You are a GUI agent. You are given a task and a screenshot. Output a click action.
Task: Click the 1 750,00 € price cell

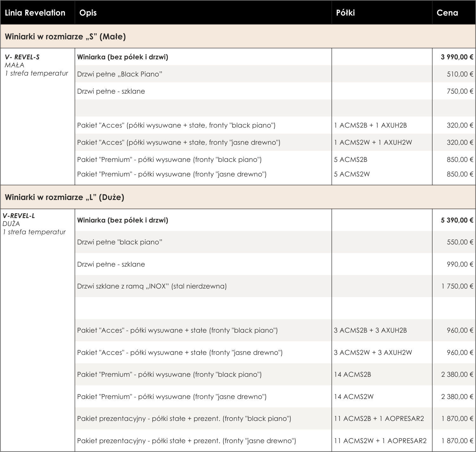click(x=457, y=286)
